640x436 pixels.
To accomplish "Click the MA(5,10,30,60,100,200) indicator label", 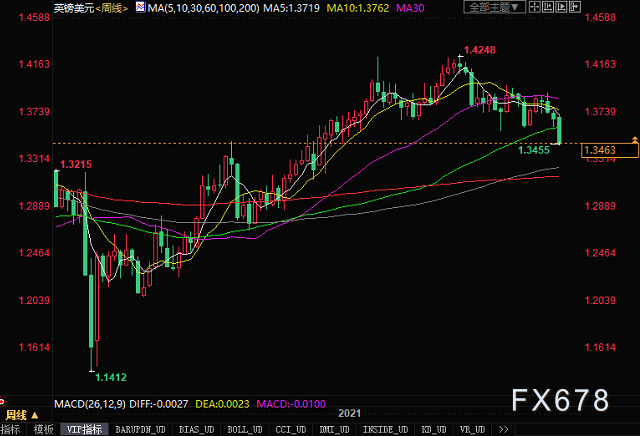I will [x=203, y=8].
